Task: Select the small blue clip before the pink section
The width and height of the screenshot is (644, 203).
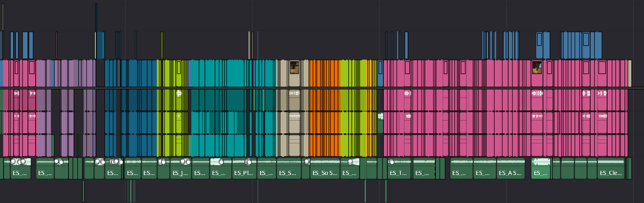Action: 380,74
